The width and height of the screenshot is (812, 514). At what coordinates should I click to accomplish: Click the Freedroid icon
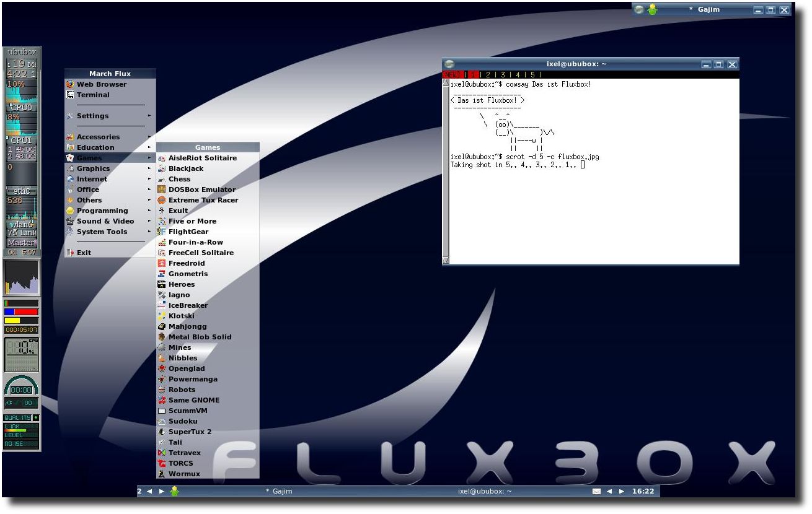click(162, 263)
